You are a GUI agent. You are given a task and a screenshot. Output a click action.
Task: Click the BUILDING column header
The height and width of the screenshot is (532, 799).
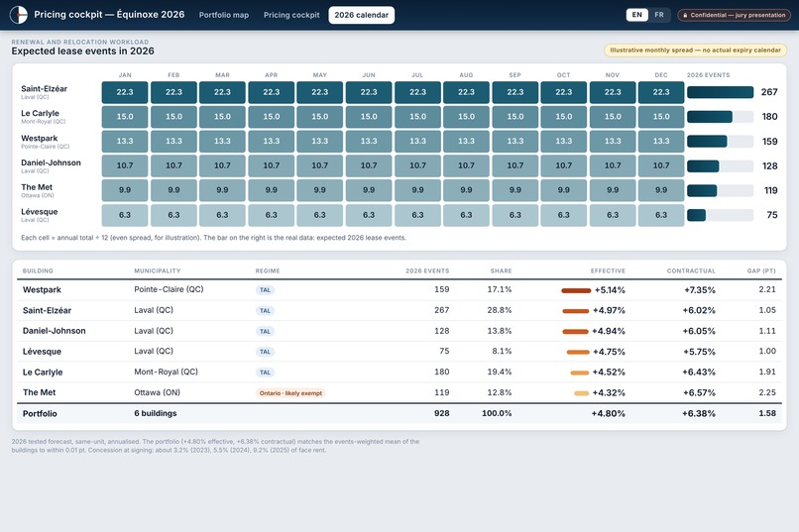click(x=38, y=270)
